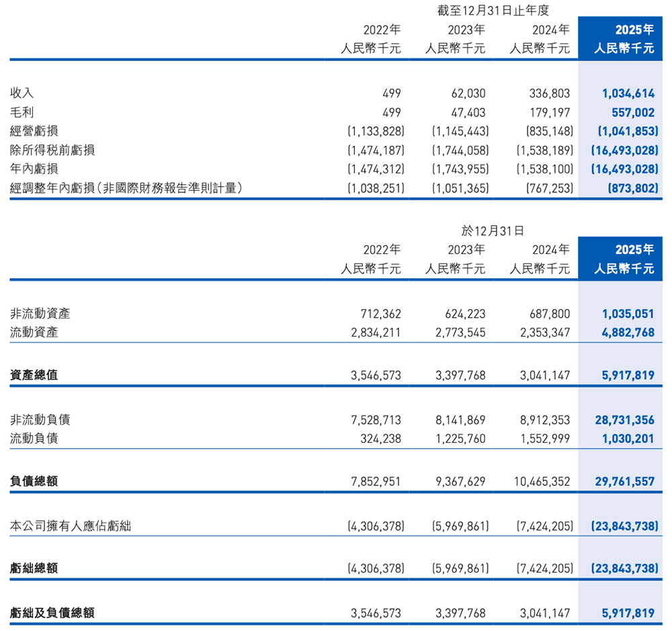This screenshot has height=631, width=672.
Task: Select adjusted loss value (1,038,251)
Action: click(x=376, y=188)
